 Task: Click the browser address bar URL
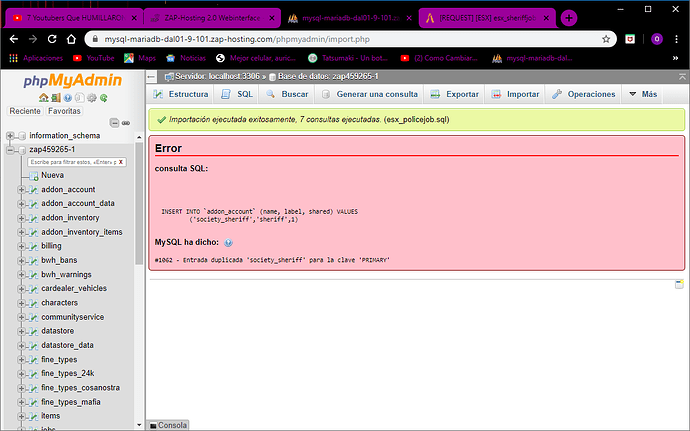[x=237, y=39]
